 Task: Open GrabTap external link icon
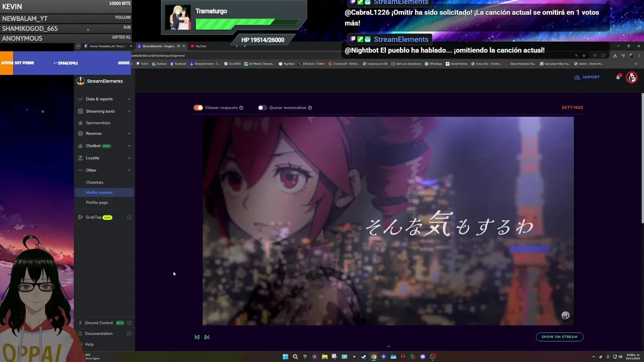click(129, 217)
